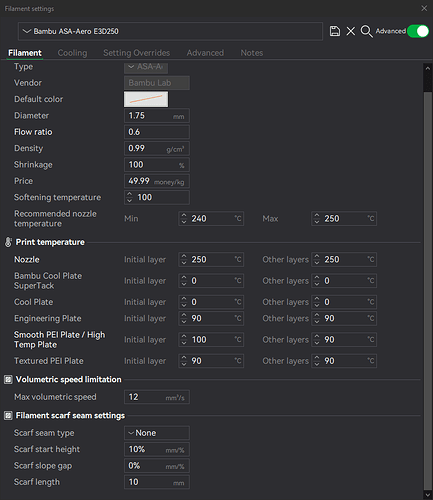The height and width of the screenshot is (500, 433).
Task: Click the Volumetric speed limitation section icon
Action: (8, 380)
